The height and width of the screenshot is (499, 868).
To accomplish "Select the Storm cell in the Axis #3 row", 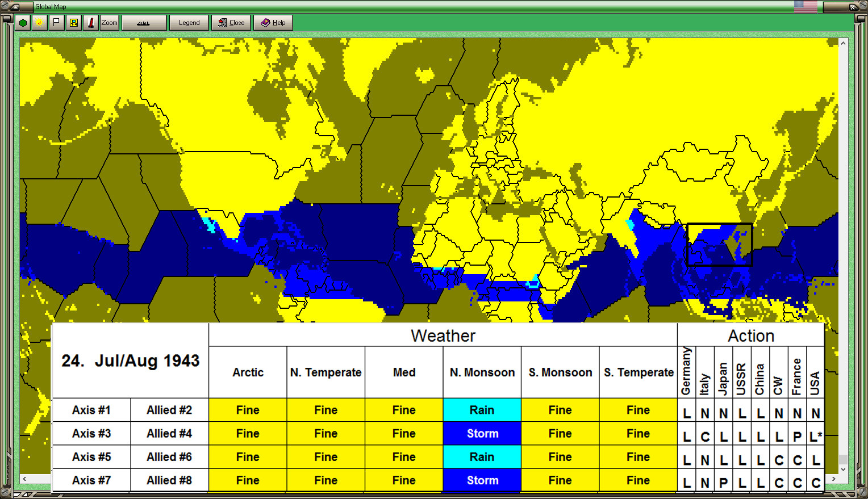I will (x=482, y=433).
